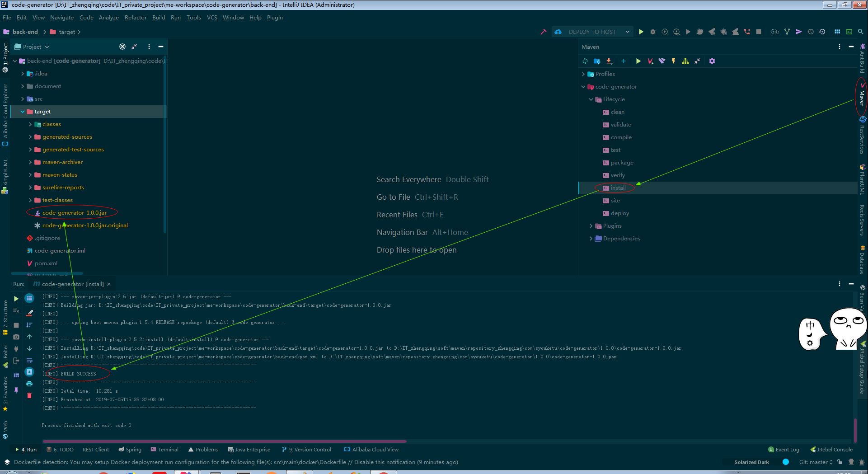Expand the classes folder

click(30, 124)
